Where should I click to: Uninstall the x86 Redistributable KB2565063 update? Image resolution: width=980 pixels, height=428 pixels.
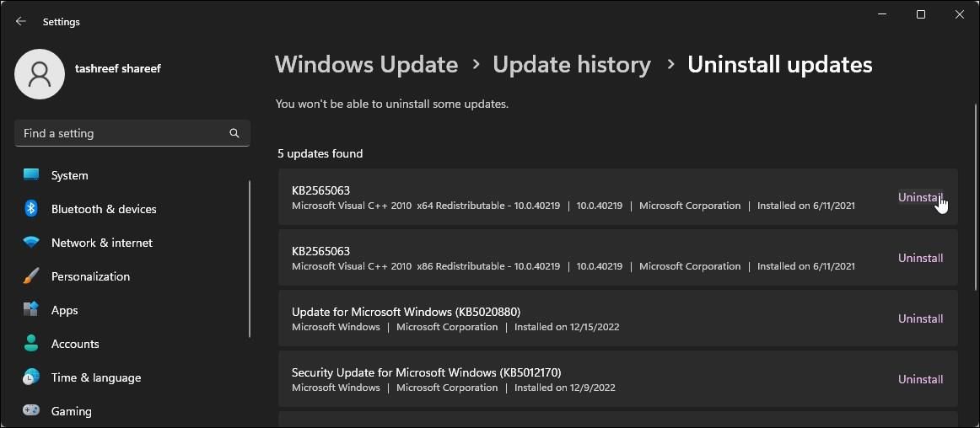920,258
